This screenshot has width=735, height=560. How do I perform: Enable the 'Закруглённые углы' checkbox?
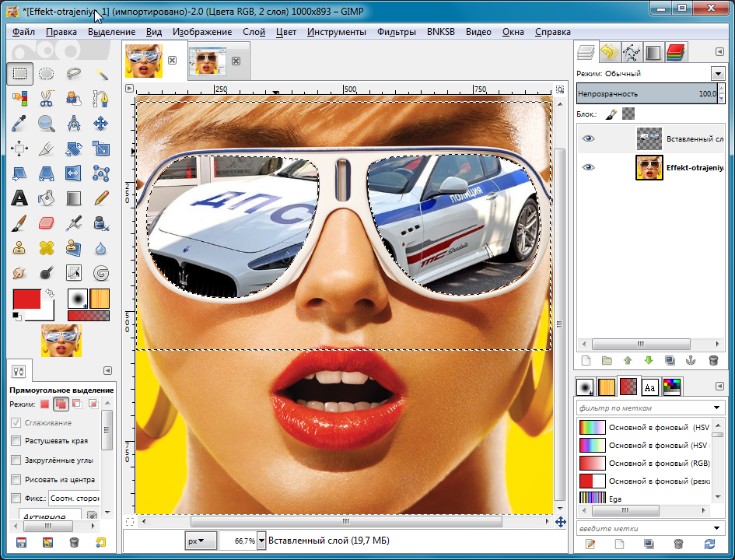16,460
